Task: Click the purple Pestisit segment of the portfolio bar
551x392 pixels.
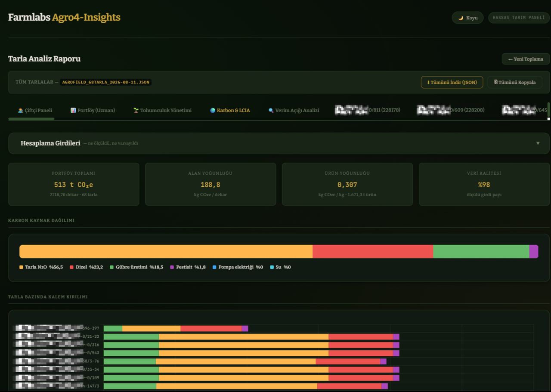Action: [534, 252]
